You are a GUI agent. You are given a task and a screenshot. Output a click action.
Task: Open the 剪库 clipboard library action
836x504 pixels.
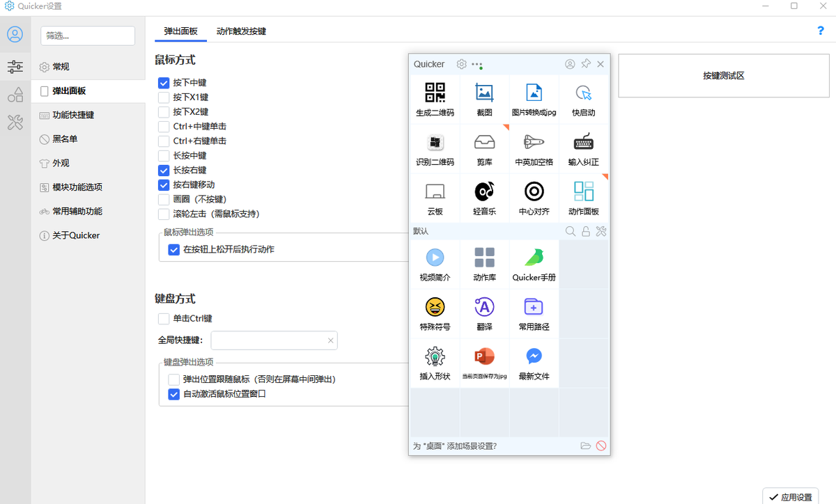(x=484, y=148)
